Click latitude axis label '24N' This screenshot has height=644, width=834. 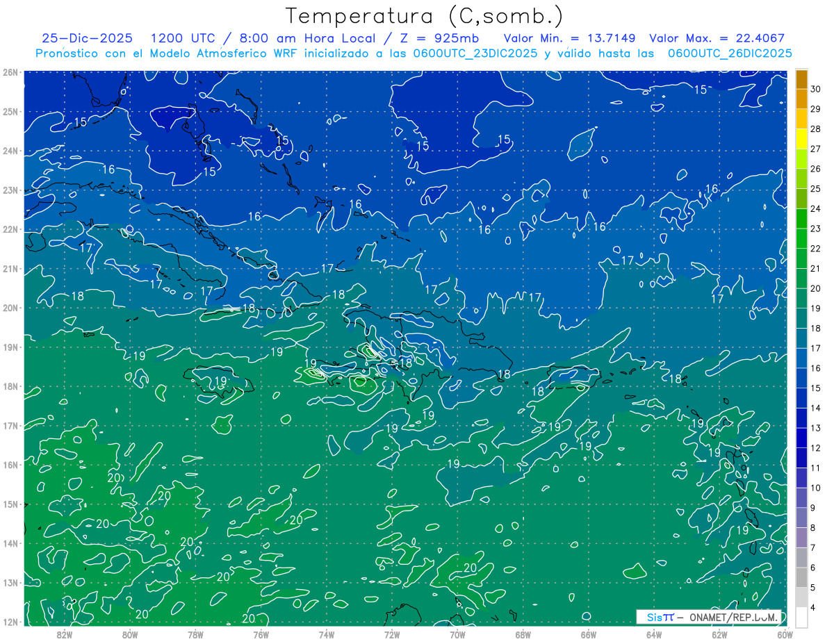pyautogui.click(x=10, y=151)
